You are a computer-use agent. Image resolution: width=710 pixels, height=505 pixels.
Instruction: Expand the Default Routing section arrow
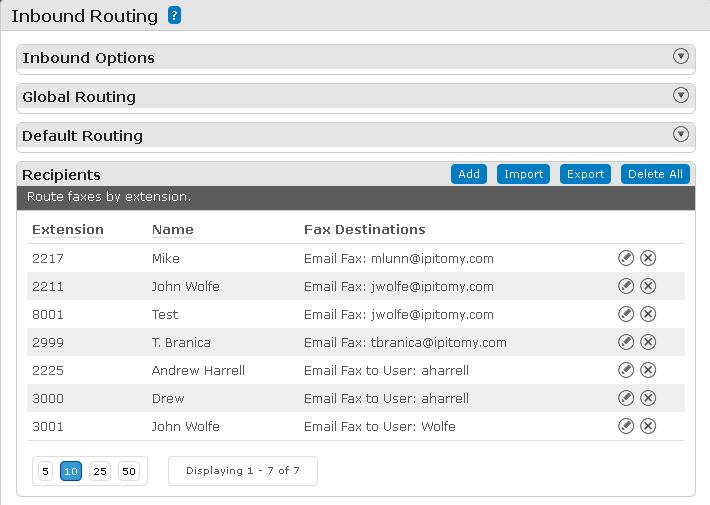tap(681, 134)
